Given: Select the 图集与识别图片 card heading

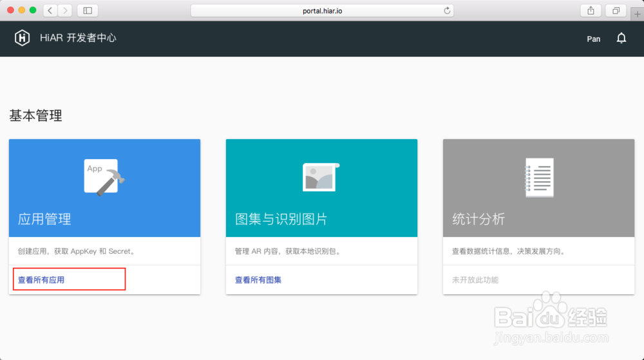Looking at the screenshot, I should 281,219.
